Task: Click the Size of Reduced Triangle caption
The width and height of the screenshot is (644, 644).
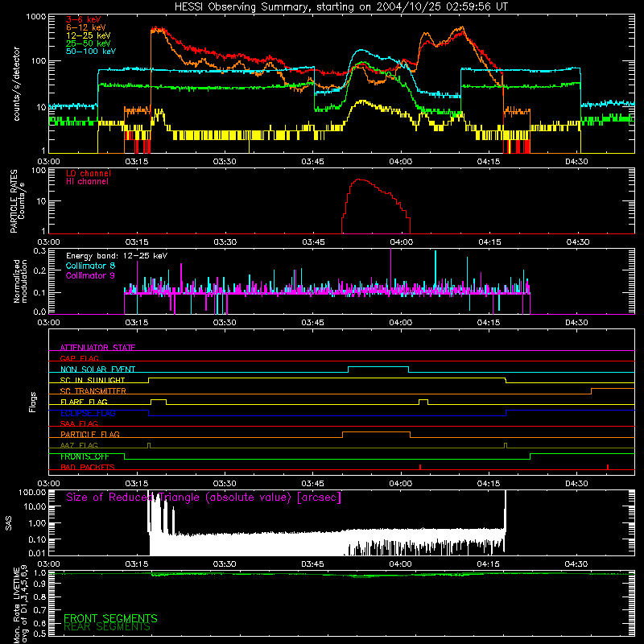Action: click(204, 497)
